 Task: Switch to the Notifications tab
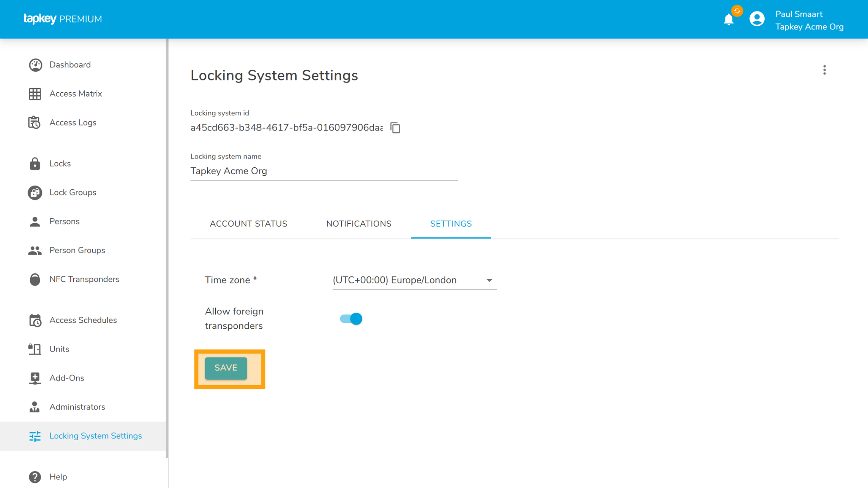pyautogui.click(x=359, y=224)
